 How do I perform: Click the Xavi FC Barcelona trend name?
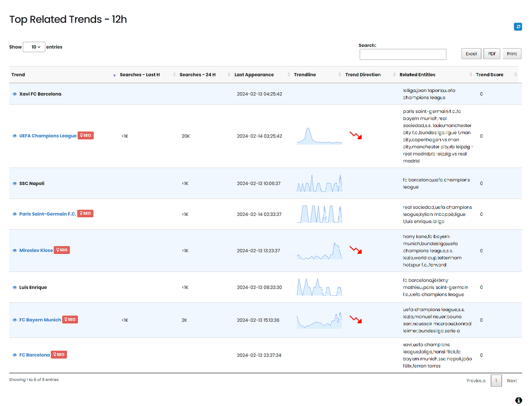(40, 94)
